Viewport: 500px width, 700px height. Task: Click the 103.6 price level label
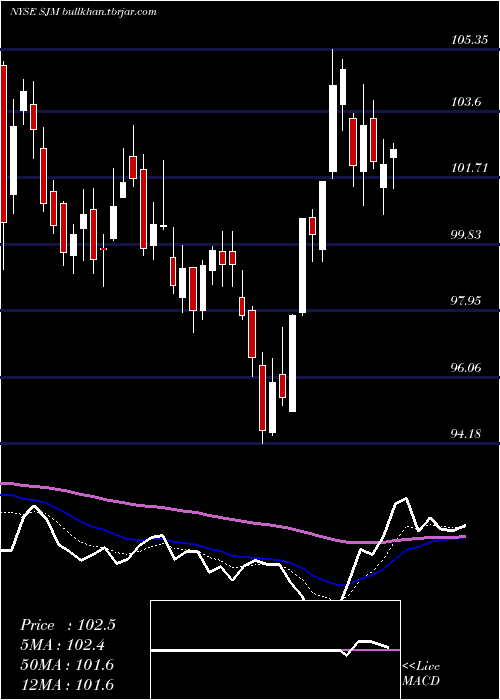click(467, 102)
